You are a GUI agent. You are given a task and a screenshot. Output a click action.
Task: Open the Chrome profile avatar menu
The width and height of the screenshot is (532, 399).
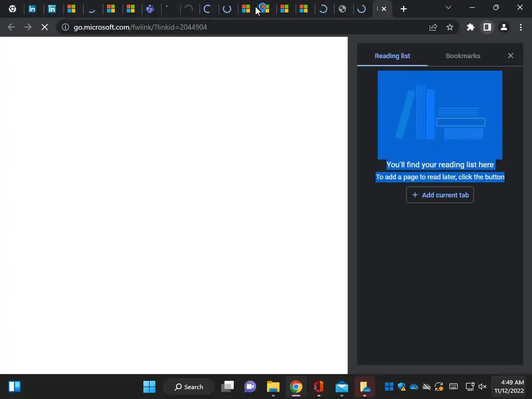(x=504, y=27)
